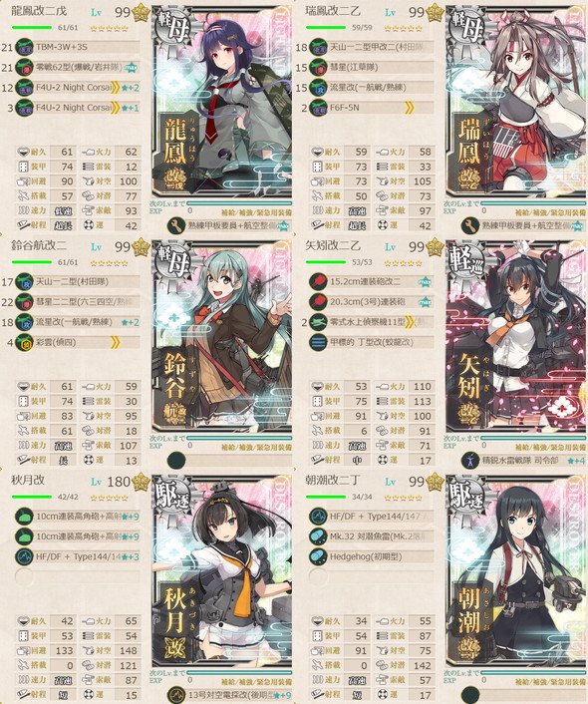Click the empty fourth slot on 朝潮改二丁
588x704 pixels.
pos(317,577)
